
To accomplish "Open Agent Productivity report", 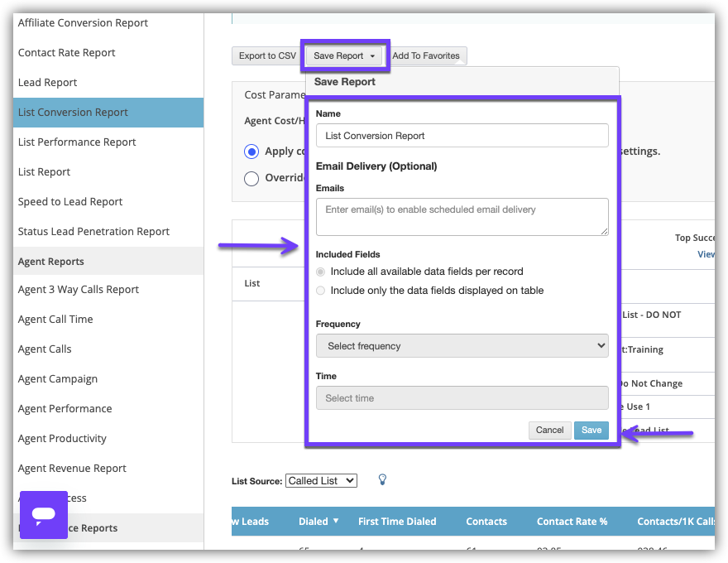I will [62, 438].
